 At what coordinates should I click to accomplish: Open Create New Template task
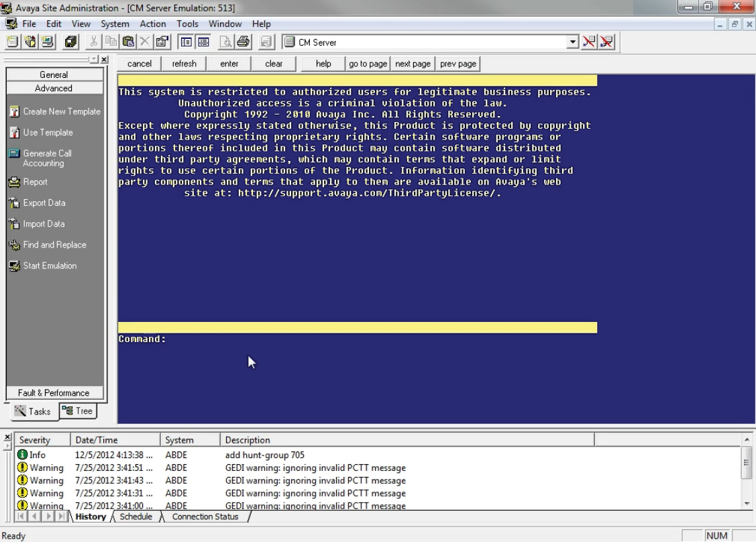[55, 111]
